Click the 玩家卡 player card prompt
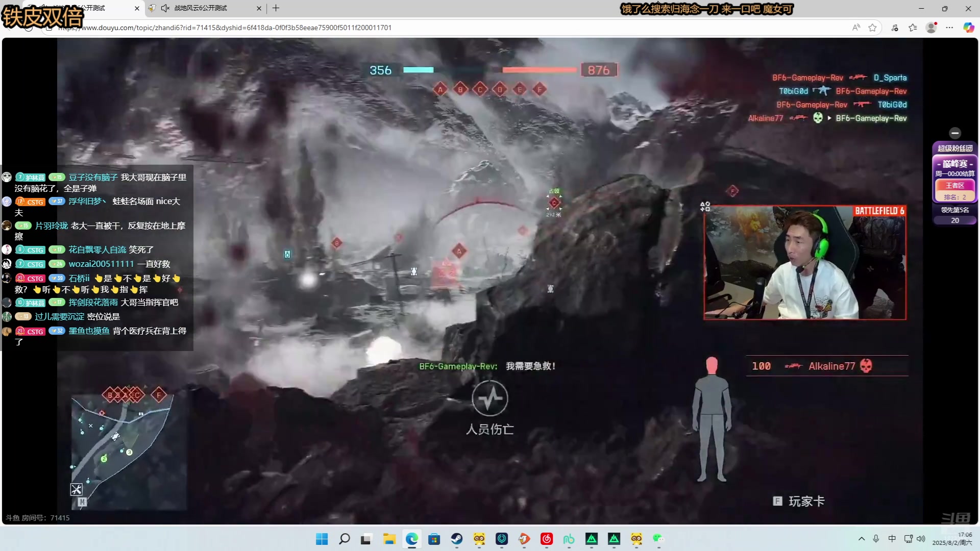The width and height of the screenshot is (980, 551). [799, 501]
